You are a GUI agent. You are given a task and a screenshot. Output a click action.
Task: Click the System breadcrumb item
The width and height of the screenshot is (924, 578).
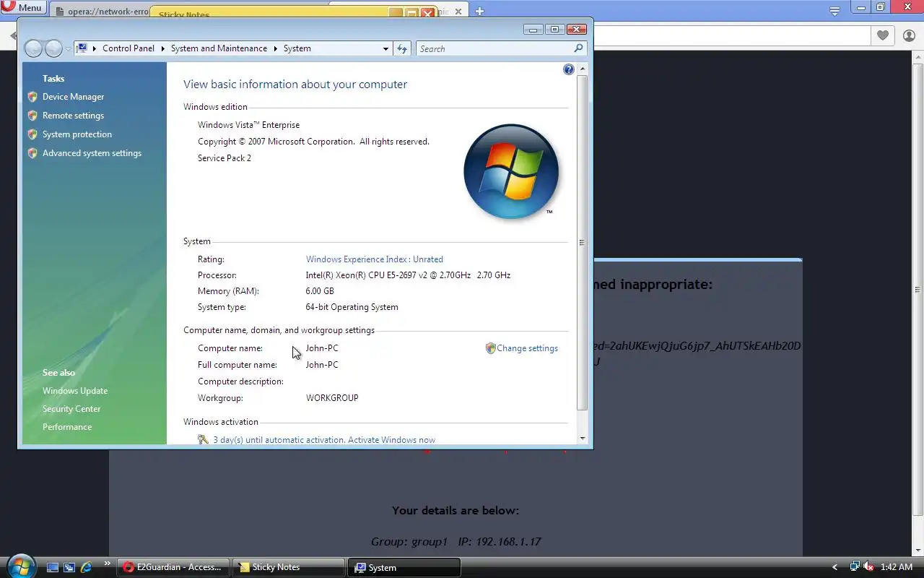click(297, 48)
